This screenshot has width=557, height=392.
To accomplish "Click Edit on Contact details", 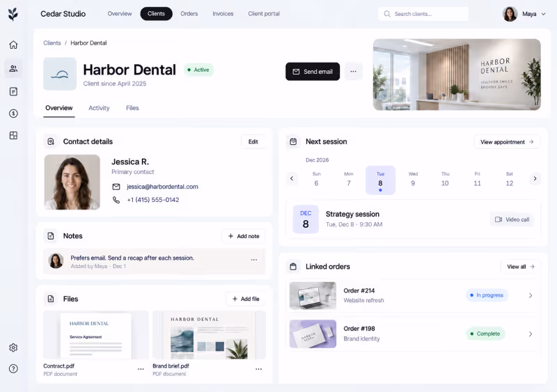I will point(253,141).
